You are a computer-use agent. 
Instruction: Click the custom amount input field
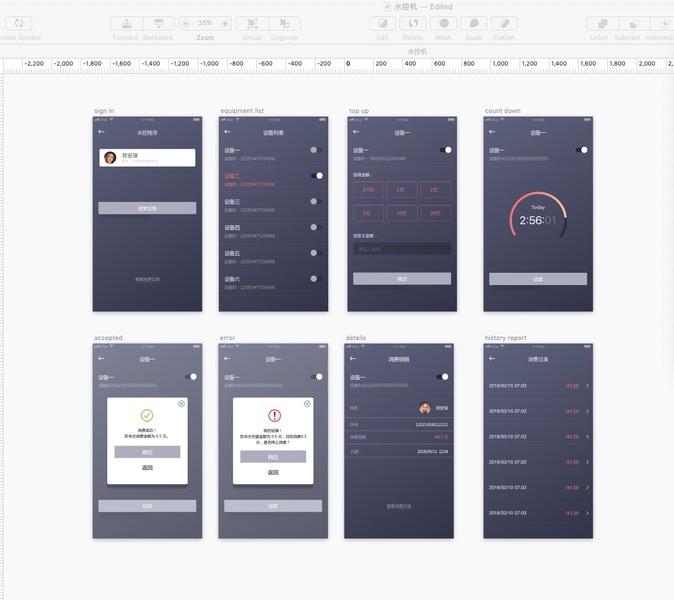pos(402,249)
